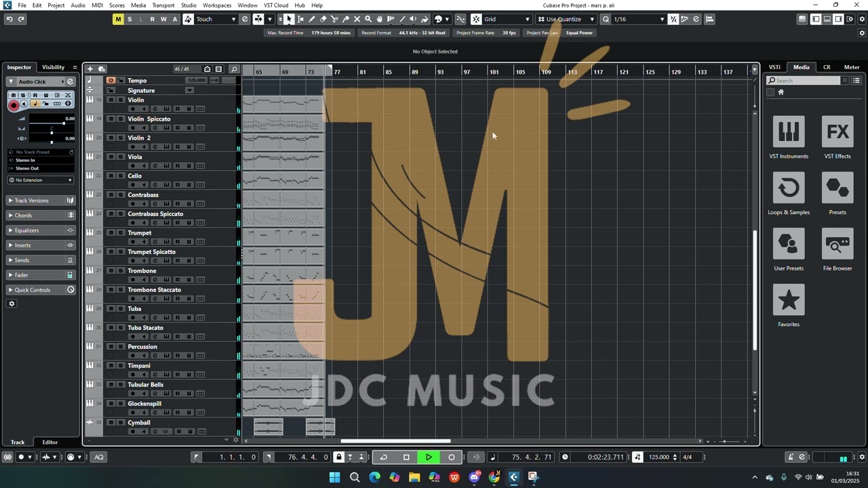Screen dimensions: 868x488
Task: Expand Sends inspector section
Action: click(x=41, y=260)
